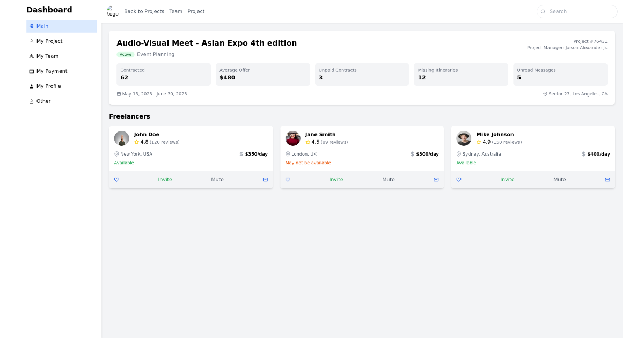Screen dimensions: 644x338
Task: Switch to Main in the sidebar
Action: pos(41,26)
